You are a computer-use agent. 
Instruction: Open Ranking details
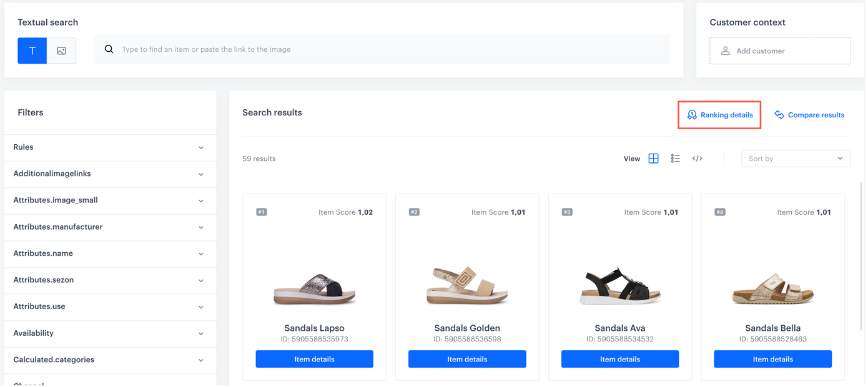[x=719, y=115]
